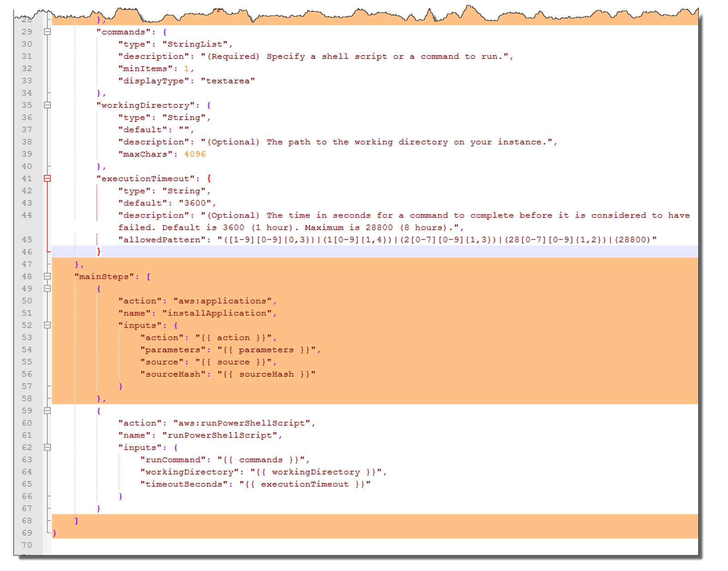Click the "{{ action }}" value

pyautogui.click(x=233, y=338)
